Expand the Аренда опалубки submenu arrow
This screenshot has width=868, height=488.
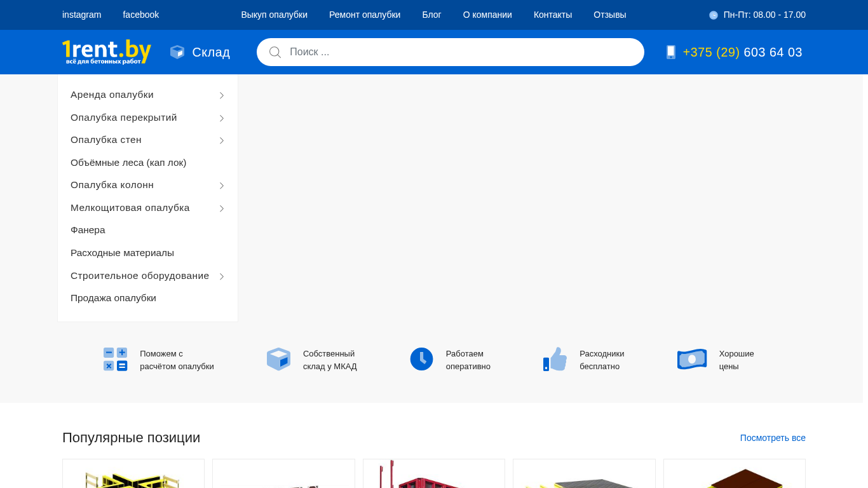[222, 95]
